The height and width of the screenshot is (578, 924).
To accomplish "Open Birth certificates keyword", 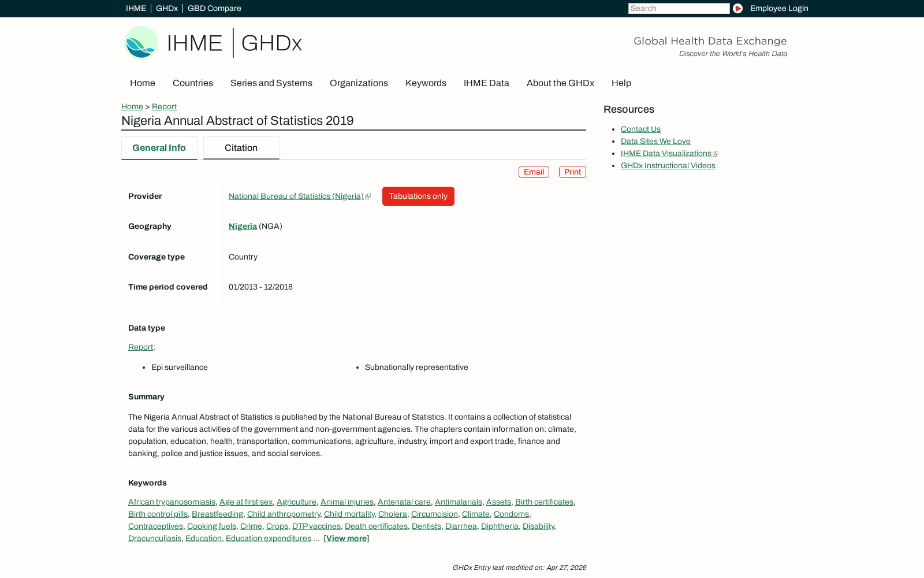I will coord(544,502).
